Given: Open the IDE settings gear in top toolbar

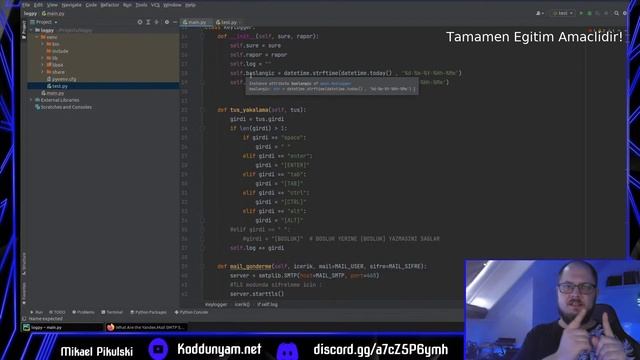Looking at the screenshot, I should click(x=625, y=13).
